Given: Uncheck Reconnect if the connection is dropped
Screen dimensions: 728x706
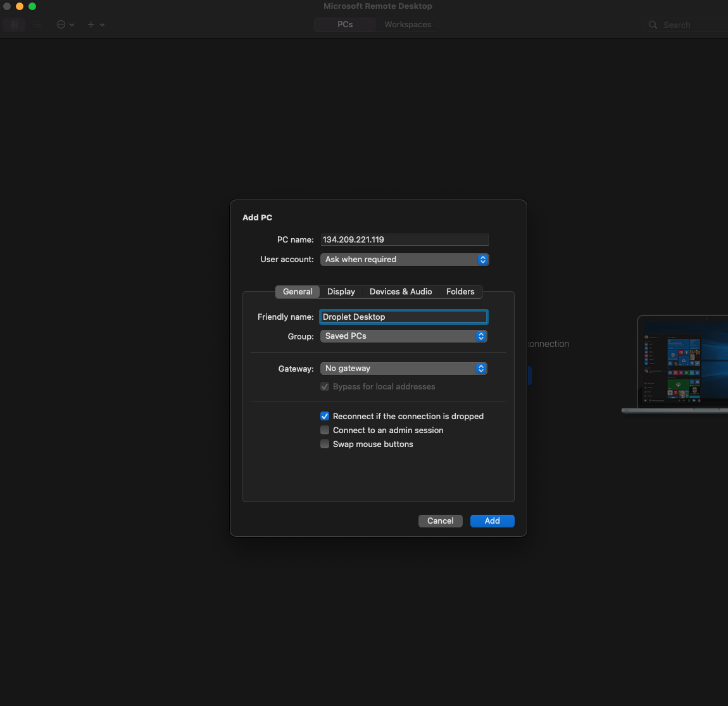Looking at the screenshot, I should 325,416.
